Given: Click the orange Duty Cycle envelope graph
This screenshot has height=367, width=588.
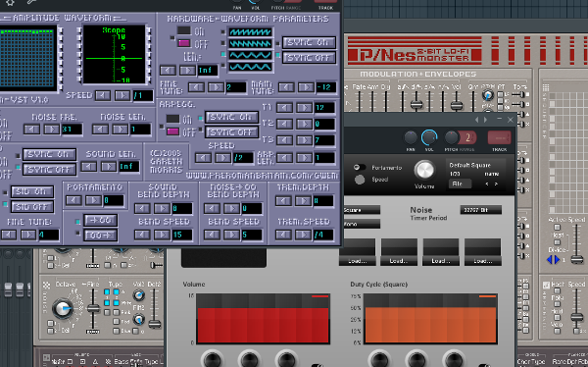Looking at the screenshot, I should [x=430, y=319].
